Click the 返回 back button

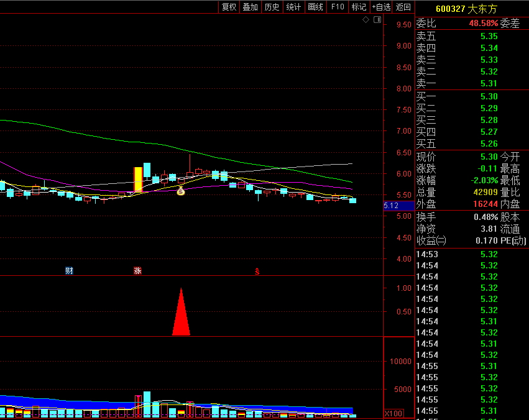click(x=403, y=7)
